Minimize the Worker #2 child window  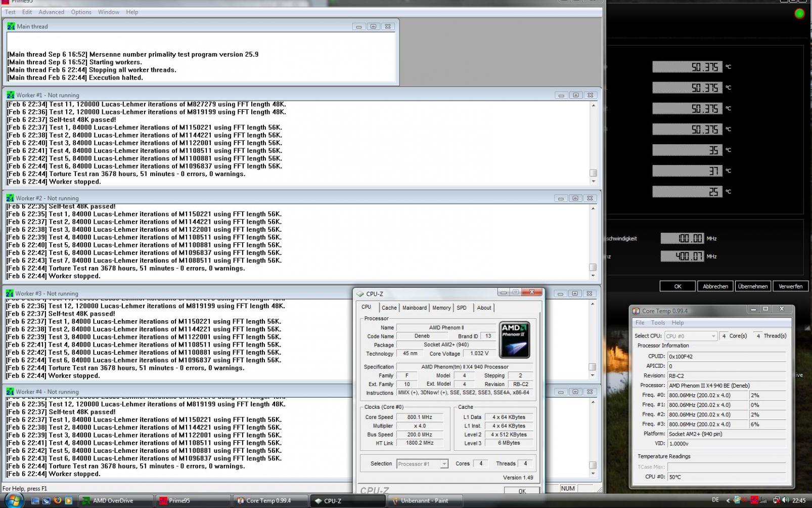[x=561, y=198]
